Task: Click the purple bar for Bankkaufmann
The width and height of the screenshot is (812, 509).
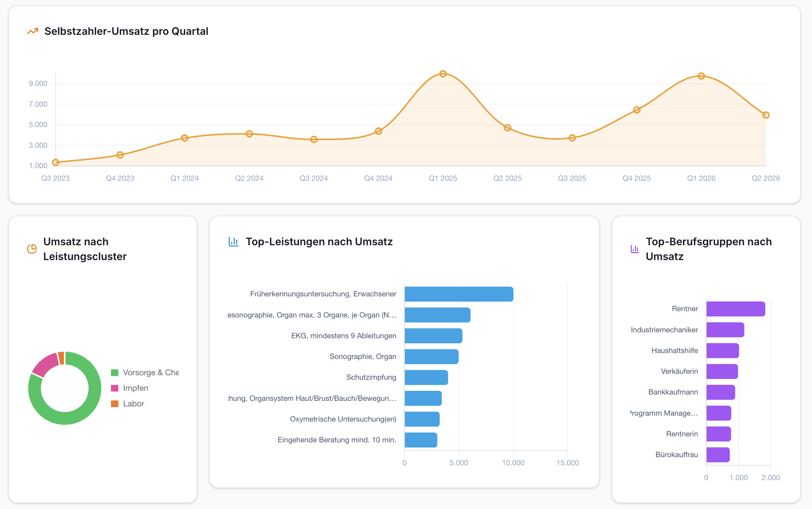Action: 721,392
